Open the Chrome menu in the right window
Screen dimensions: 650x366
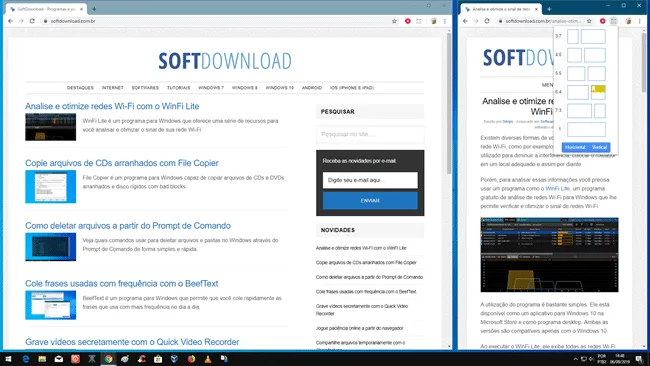point(640,21)
